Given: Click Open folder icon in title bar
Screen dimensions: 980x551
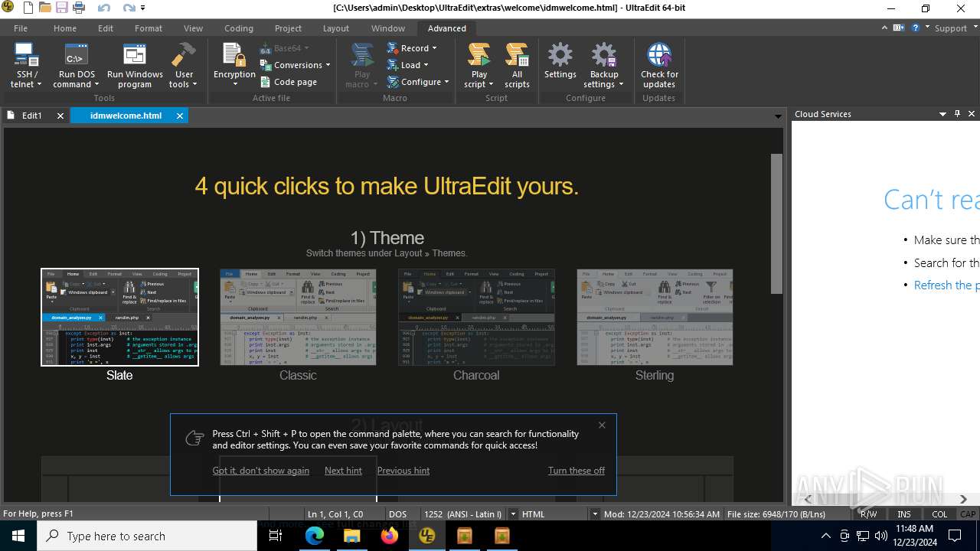Looking at the screenshot, I should click(45, 8).
